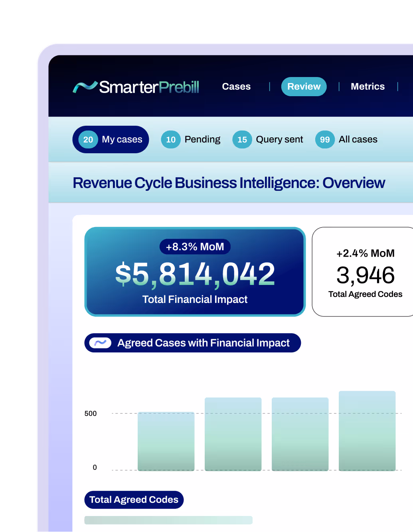The image size is (413, 532).
Task: Open the Metrics menu item
Action: (x=368, y=87)
